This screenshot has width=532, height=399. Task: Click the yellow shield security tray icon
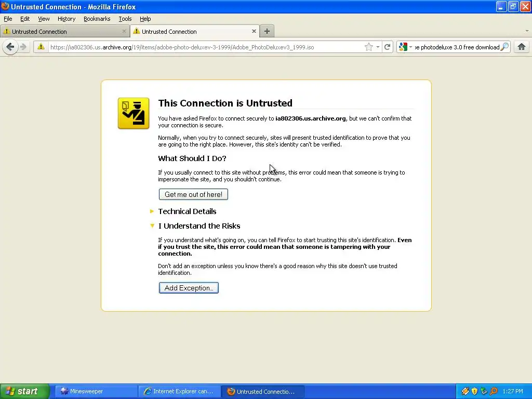click(474, 391)
